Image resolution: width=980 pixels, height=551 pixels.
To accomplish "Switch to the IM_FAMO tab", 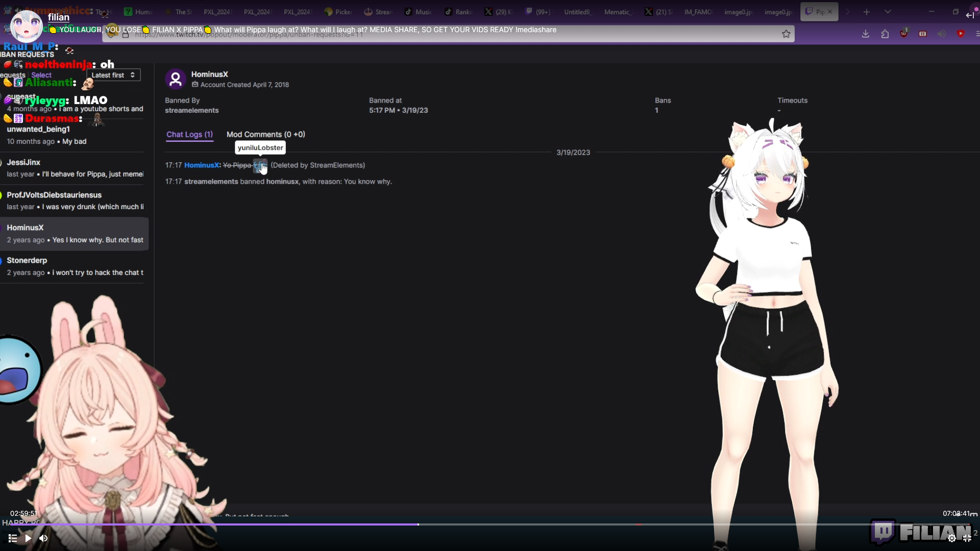I will [x=698, y=12].
